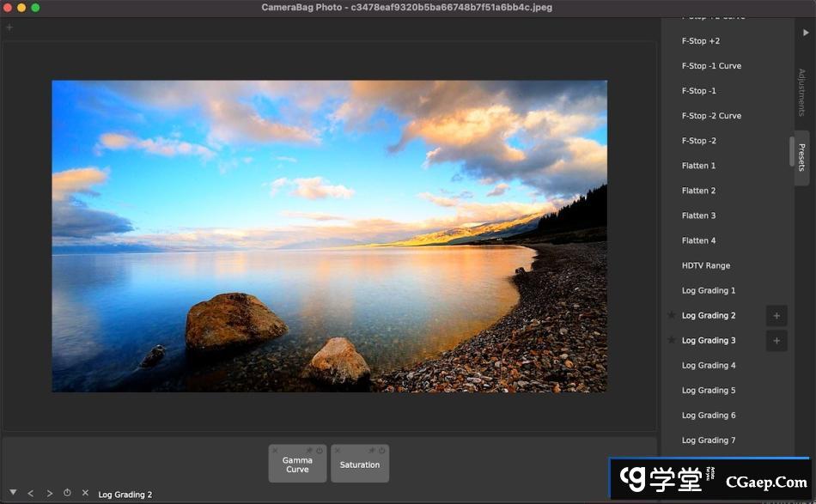
Task: Favorite Log Grading 2 with its star
Action: (x=672, y=316)
